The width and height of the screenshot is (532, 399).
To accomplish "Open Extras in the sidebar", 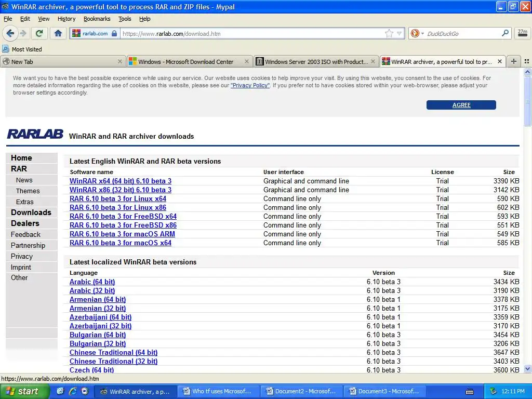I will [x=25, y=202].
